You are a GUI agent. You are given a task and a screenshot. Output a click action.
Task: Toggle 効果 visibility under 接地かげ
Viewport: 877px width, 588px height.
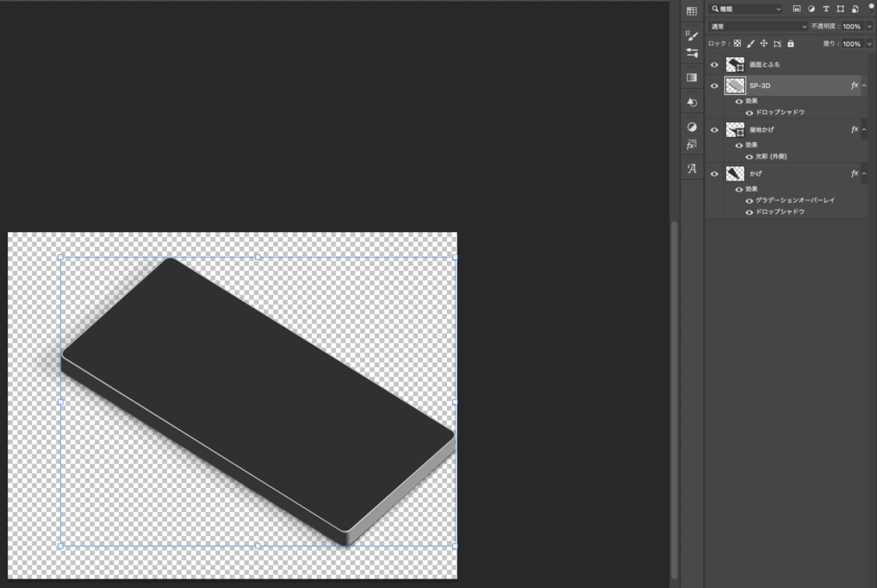[x=739, y=146]
